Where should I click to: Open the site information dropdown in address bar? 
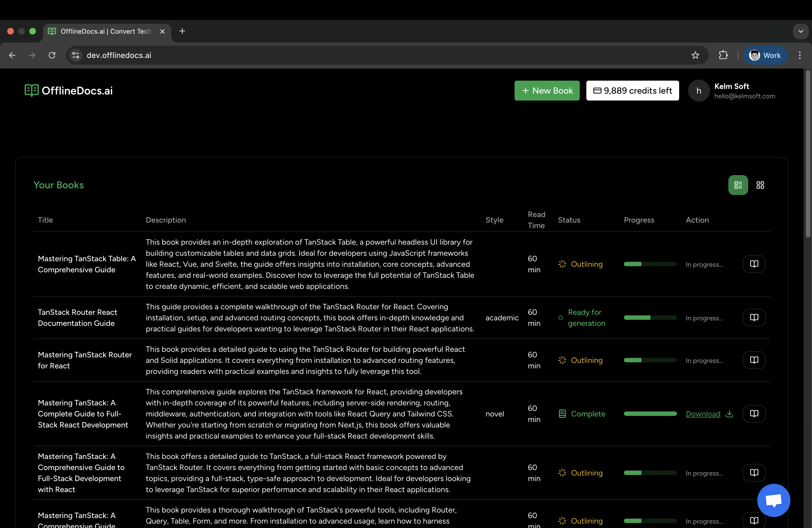pyautogui.click(x=75, y=55)
